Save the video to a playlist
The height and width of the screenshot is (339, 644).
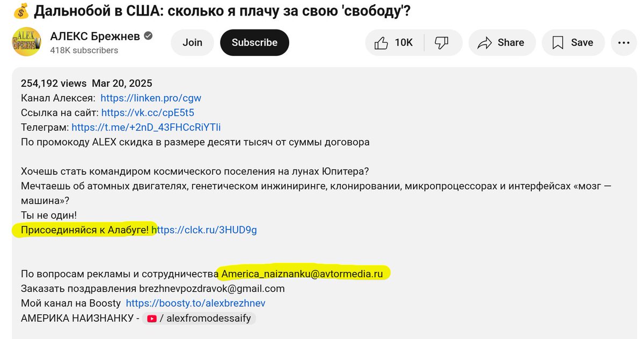573,42
